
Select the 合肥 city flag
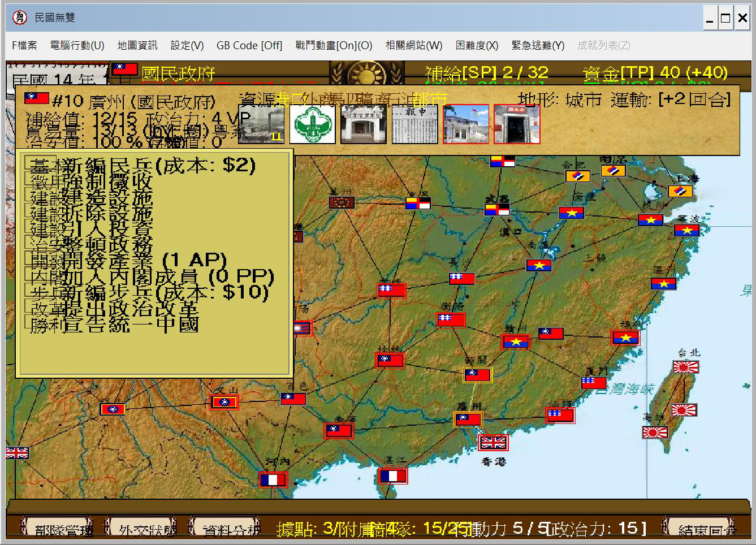point(578,176)
